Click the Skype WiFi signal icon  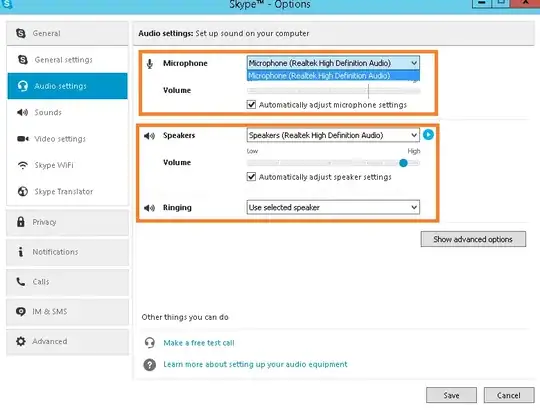point(23,165)
